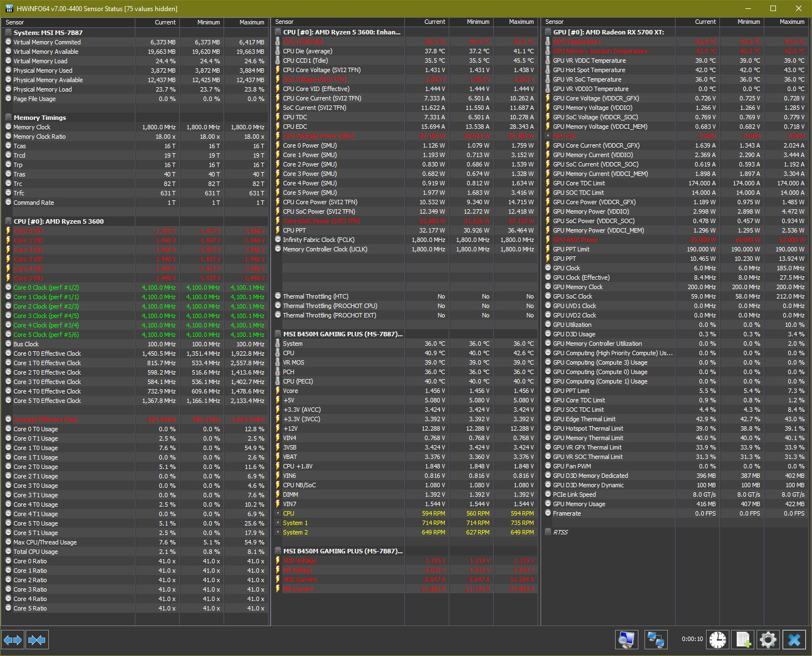
Task: Click chip icon beside CPU [#0]: AMD Ryzen 5 3600 header
Action: point(8,221)
